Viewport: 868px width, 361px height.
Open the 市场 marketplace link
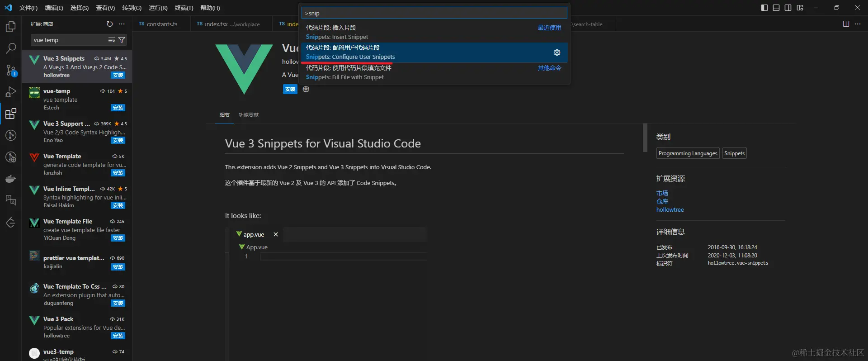[x=662, y=193]
